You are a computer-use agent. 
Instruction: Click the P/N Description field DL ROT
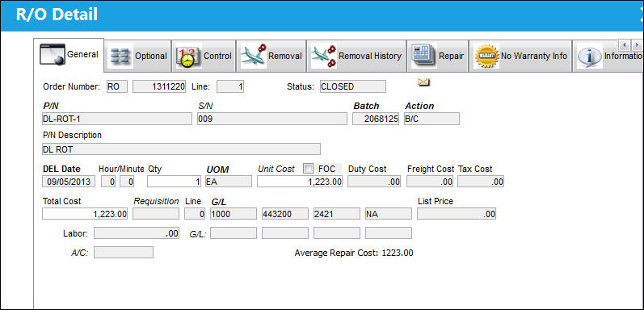(x=181, y=149)
